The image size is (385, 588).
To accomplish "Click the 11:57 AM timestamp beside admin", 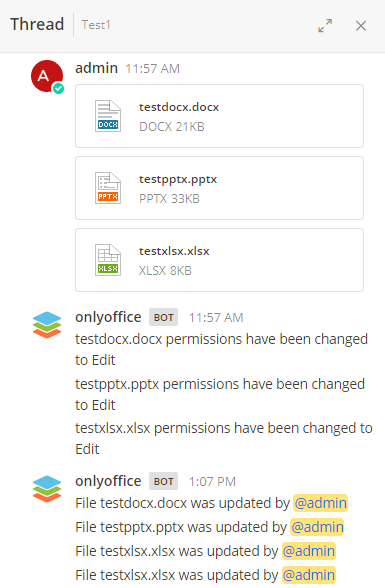I will [x=153, y=69].
